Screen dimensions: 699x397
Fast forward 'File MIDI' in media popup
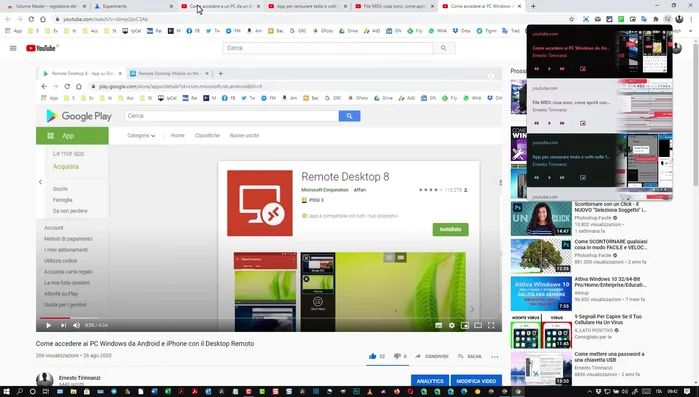coord(562,123)
